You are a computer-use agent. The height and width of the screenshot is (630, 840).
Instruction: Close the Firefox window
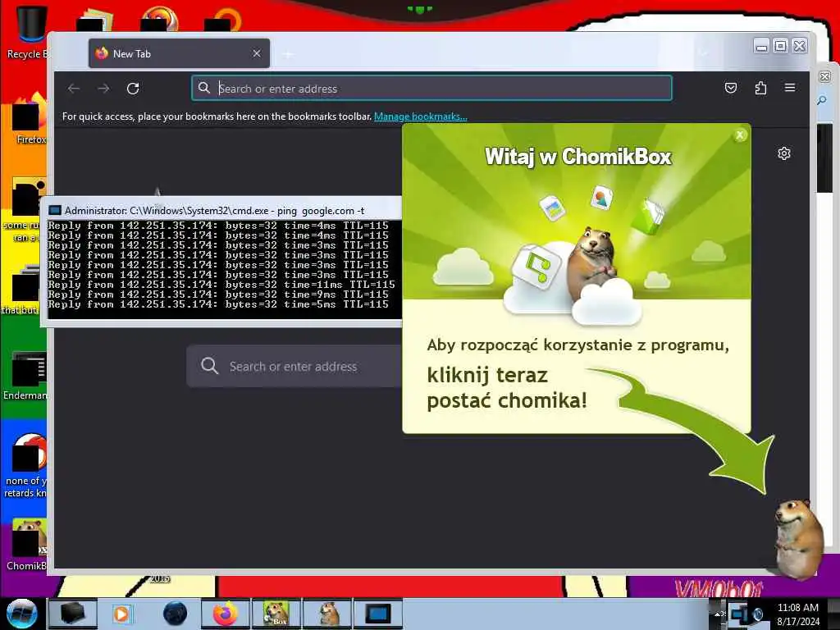click(x=799, y=47)
